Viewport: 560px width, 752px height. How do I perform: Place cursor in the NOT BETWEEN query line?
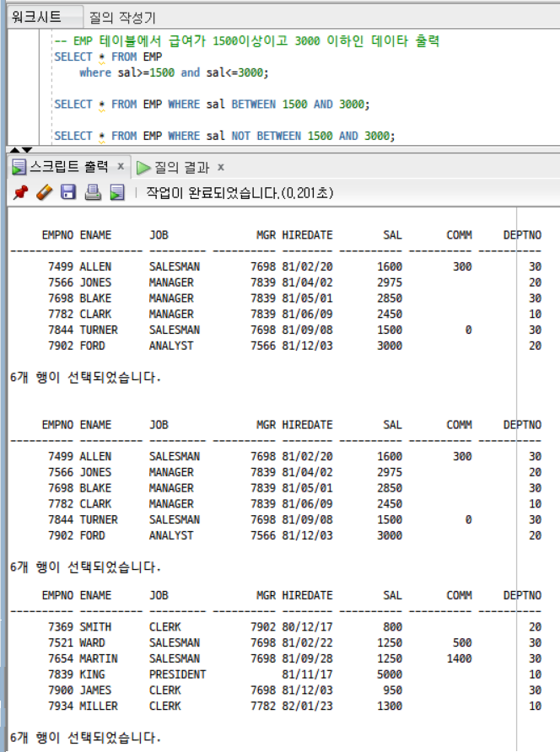[224, 136]
